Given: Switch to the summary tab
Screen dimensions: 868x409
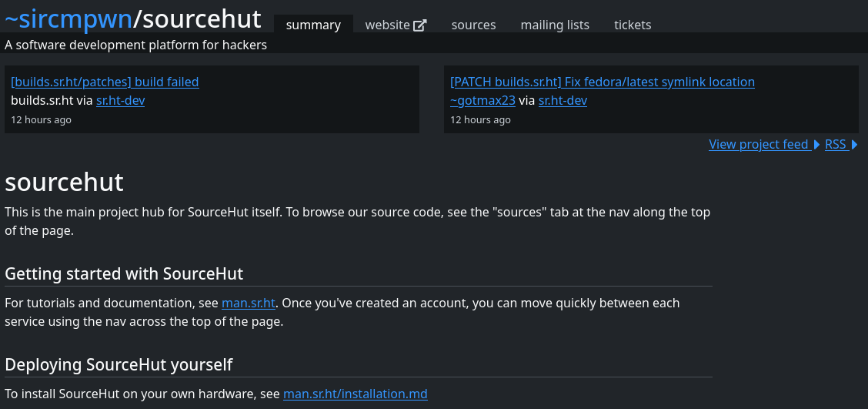Looking at the screenshot, I should coord(313,25).
